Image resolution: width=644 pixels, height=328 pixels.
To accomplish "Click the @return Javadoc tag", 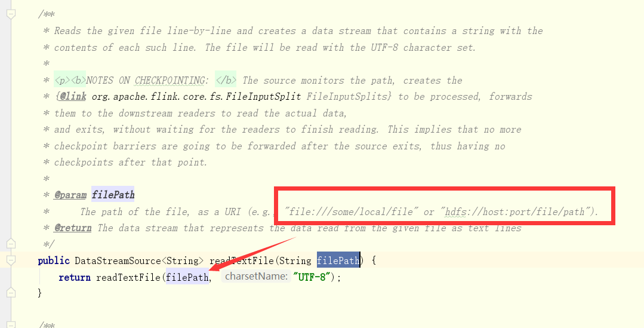I will click(x=73, y=228).
